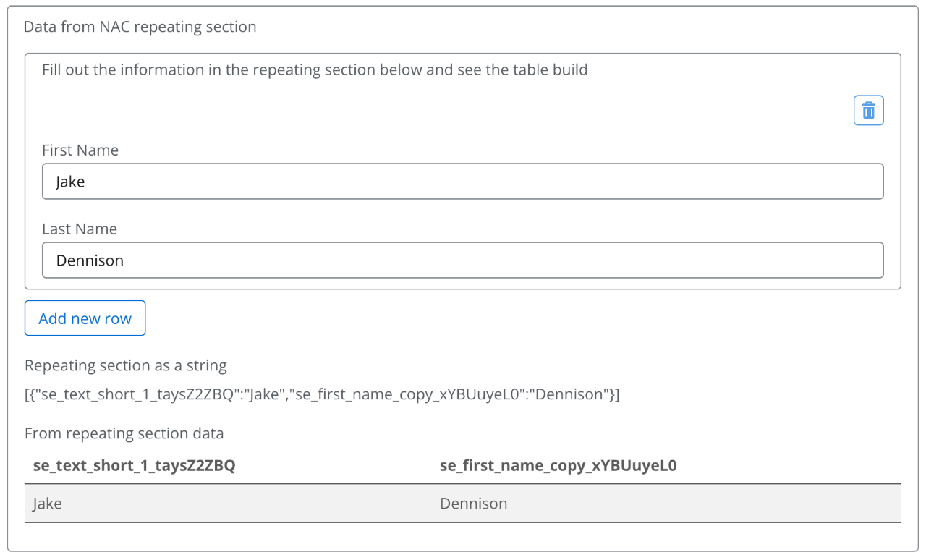Select the 'Data from NAC repeating section' heading
The width and height of the screenshot is (926, 560).
(x=140, y=27)
